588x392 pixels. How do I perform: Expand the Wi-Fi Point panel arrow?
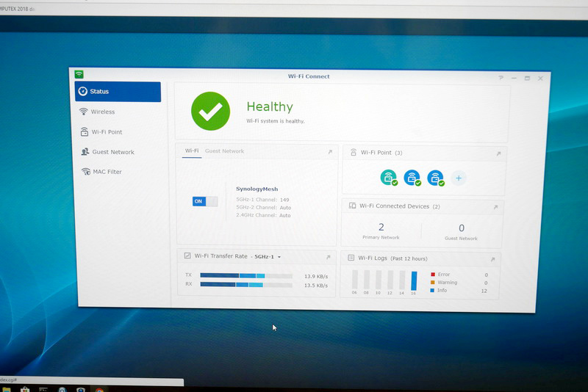coord(498,153)
